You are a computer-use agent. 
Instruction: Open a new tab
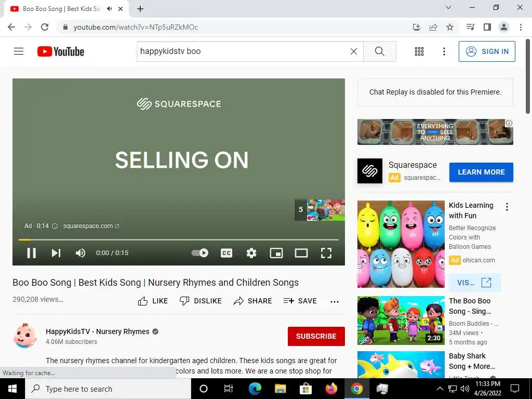[x=140, y=9]
